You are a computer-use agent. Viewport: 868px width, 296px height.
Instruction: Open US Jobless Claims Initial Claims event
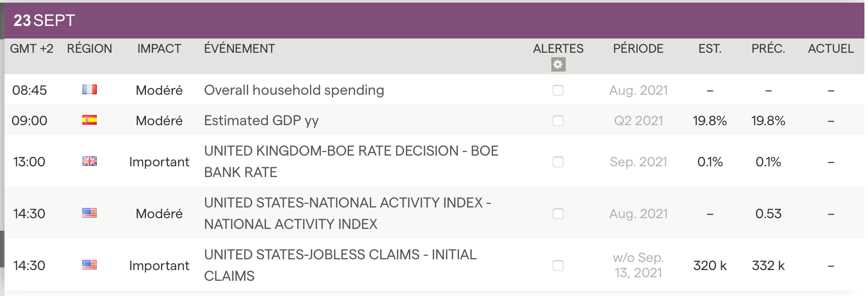pos(340,265)
